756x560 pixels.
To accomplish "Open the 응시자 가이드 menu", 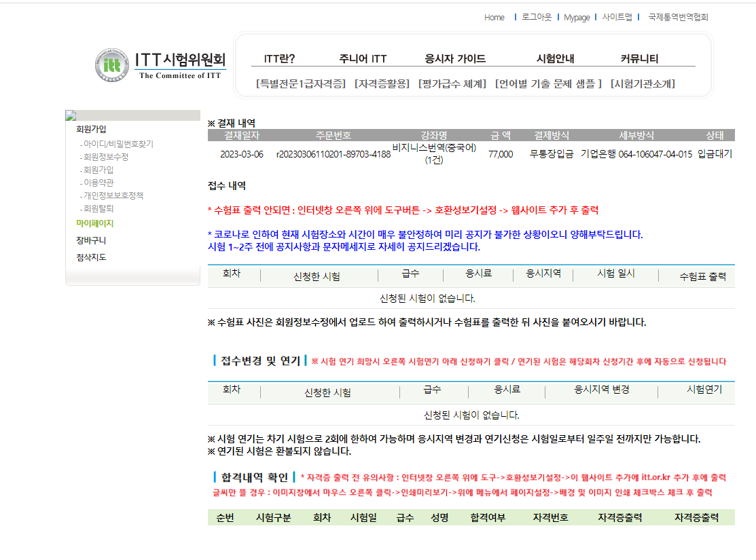I will tap(455, 59).
